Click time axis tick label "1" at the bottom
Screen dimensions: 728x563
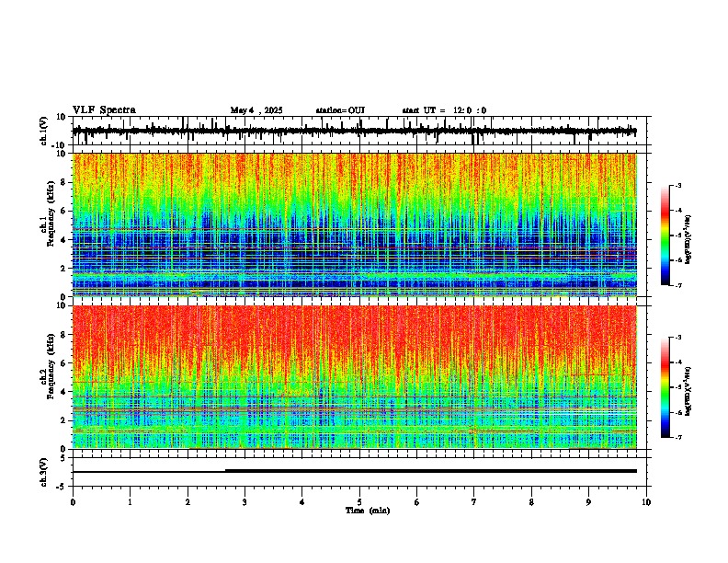point(130,502)
